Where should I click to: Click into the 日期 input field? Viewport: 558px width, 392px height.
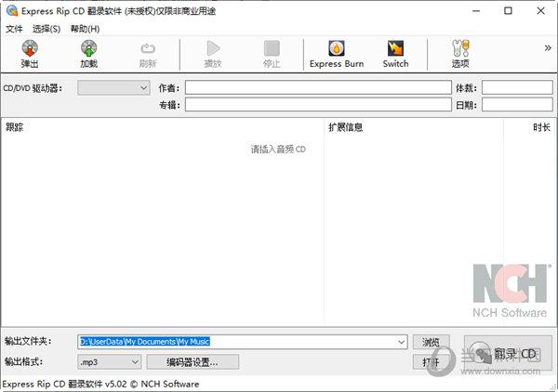(x=517, y=104)
